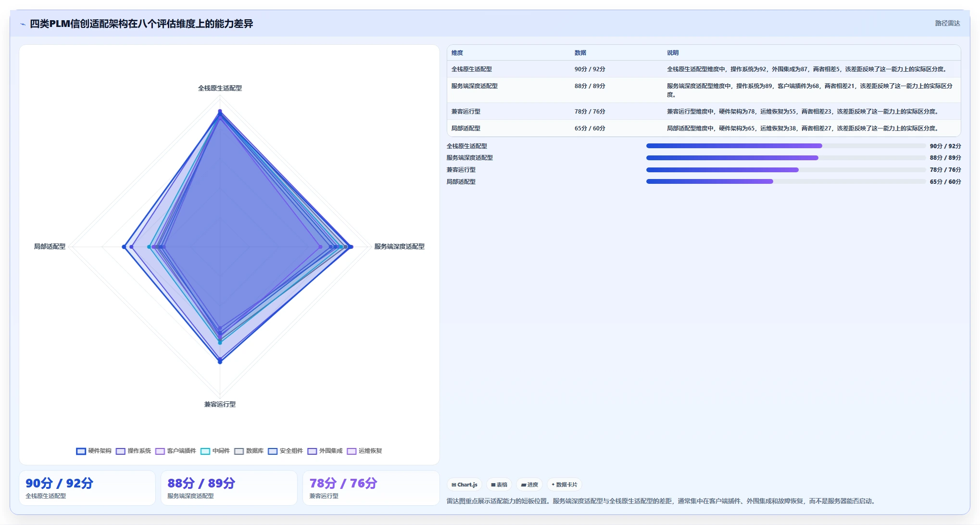This screenshot has width=980, height=525.
Task: Toggle the 操作系统 legend series
Action: [133, 451]
